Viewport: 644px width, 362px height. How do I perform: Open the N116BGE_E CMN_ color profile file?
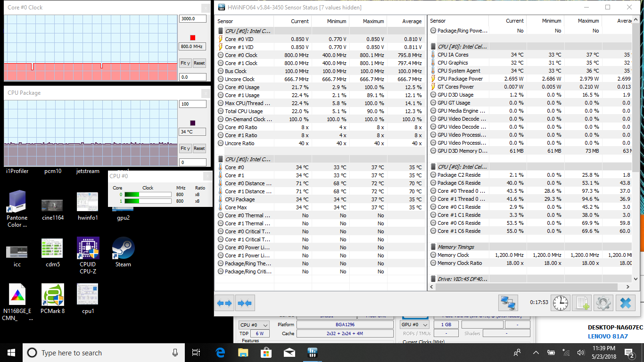pyautogui.click(x=17, y=303)
